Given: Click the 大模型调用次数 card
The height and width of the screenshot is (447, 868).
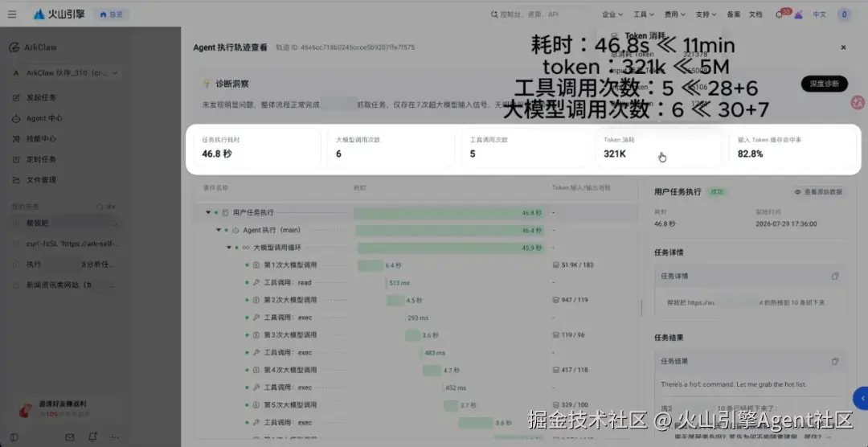Looking at the screenshot, I should pos(391,148).
